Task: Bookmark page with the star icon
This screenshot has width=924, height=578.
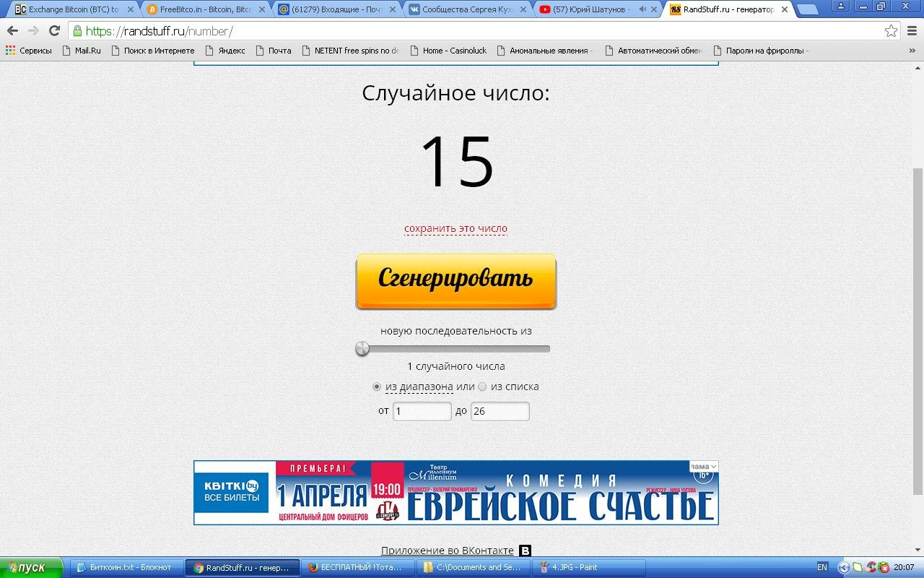Action: point(891,31)
